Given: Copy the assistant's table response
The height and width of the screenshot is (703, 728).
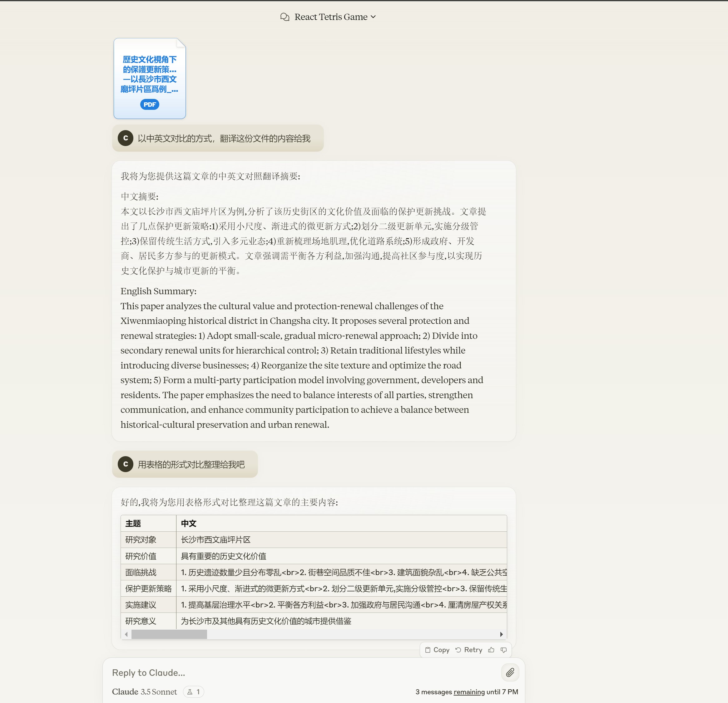Looking at the screenshot, I should coord(437,650).
